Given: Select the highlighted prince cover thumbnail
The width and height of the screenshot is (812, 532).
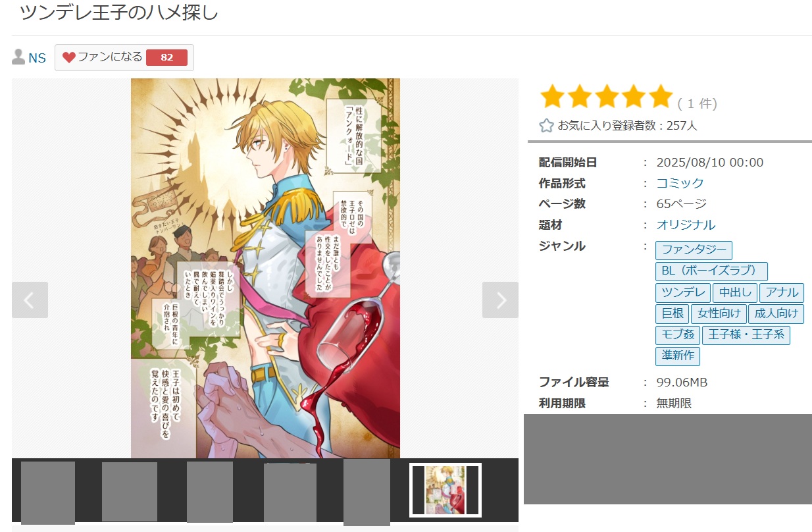Looking at the screenshot, I should pyautogui.click(x=445, y=490).
